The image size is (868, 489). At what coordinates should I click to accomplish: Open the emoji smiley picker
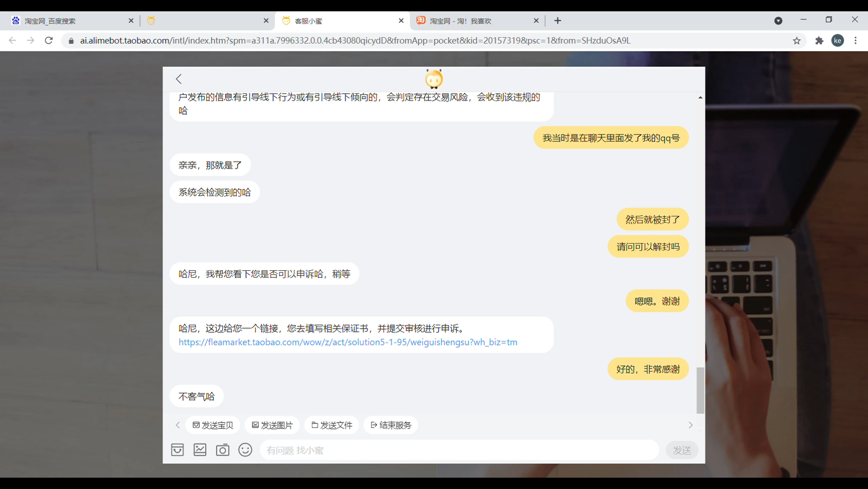tap(245, 450)
